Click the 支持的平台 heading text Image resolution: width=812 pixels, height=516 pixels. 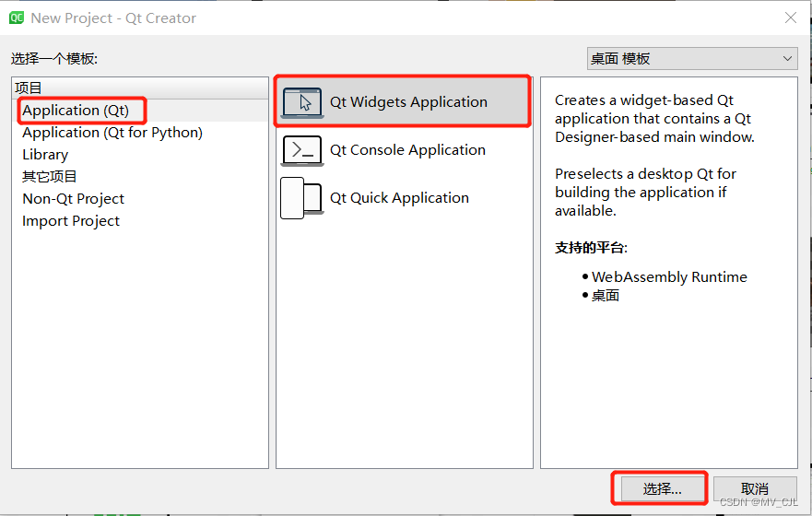(x=591, y=247)
